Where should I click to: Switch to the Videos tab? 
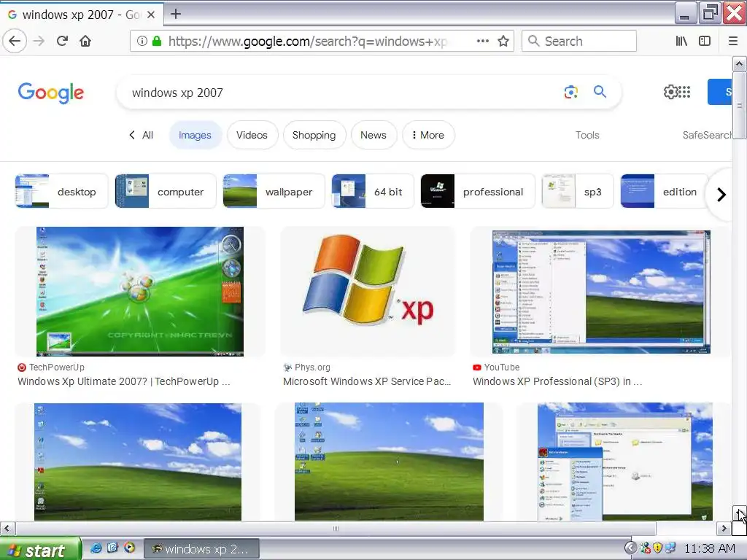tap(252, 135)
